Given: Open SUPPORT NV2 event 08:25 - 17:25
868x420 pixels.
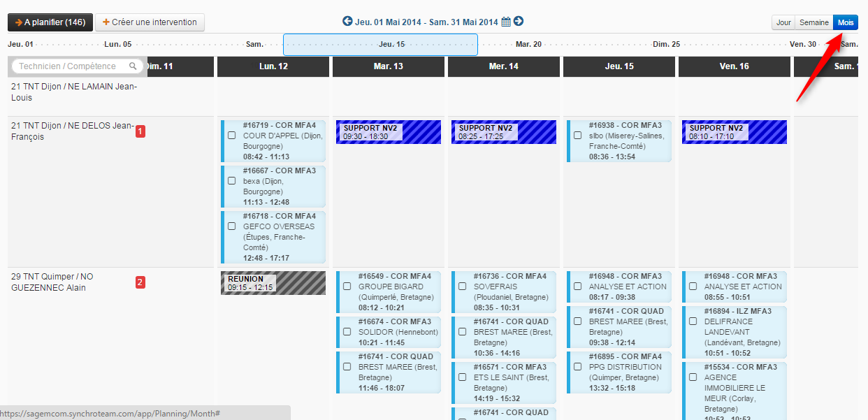Looking at the screenshot, I should (x=504, y=132).
